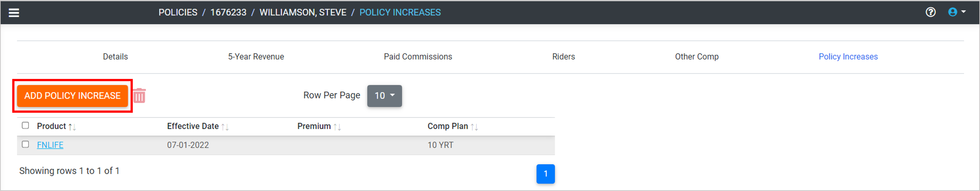Check the select-all header checkbox
This screenshot has height=191, width=980.
tap(26, 126)
